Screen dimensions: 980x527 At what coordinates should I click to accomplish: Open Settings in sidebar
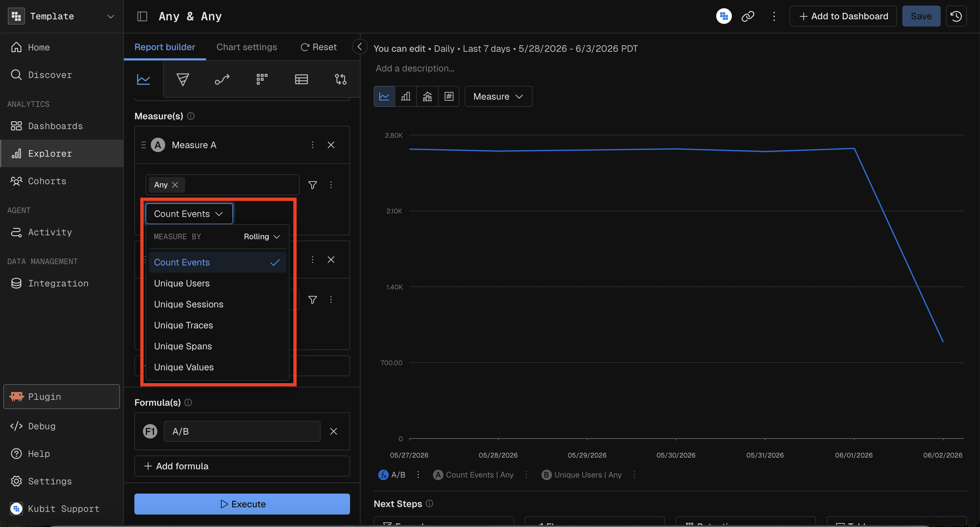click(x=62, y=481)
